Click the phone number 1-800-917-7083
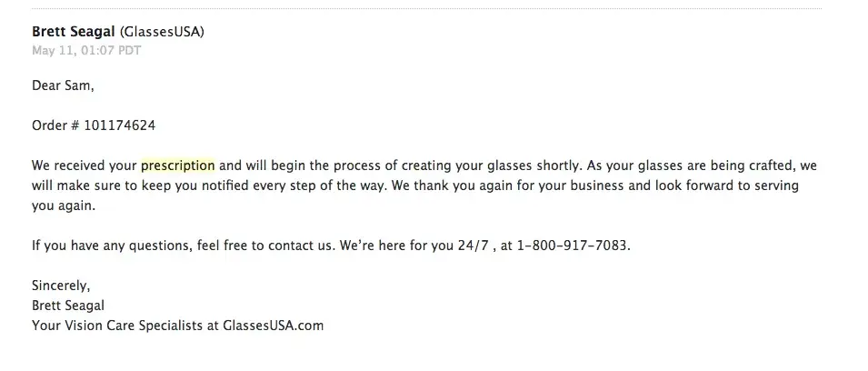 [x=574, y=246]
